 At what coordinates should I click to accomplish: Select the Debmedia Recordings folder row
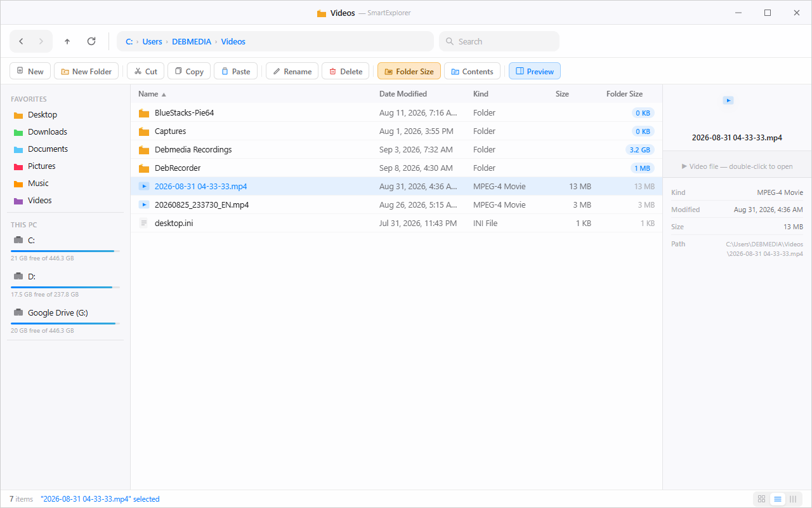click(396, 150)
